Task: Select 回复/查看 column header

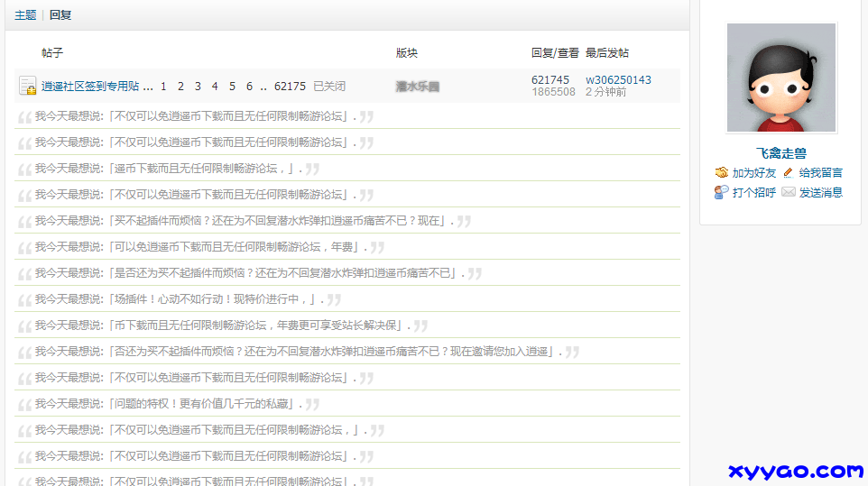Action: (555, 53)
